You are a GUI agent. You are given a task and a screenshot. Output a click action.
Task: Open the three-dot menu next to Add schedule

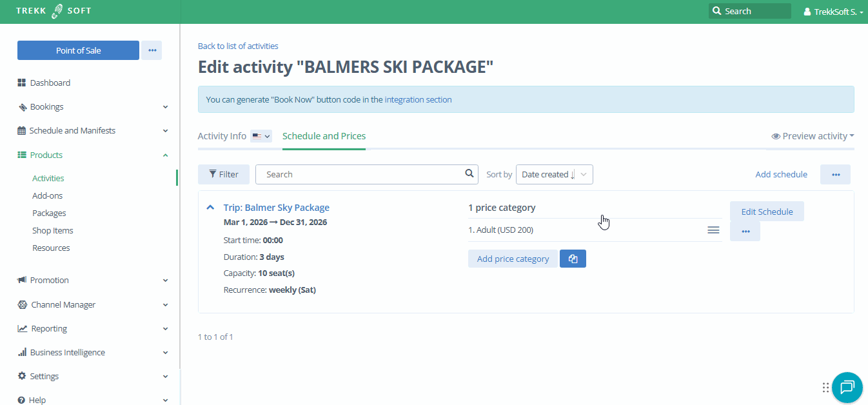pyautogui.click(x=835, y=174)
